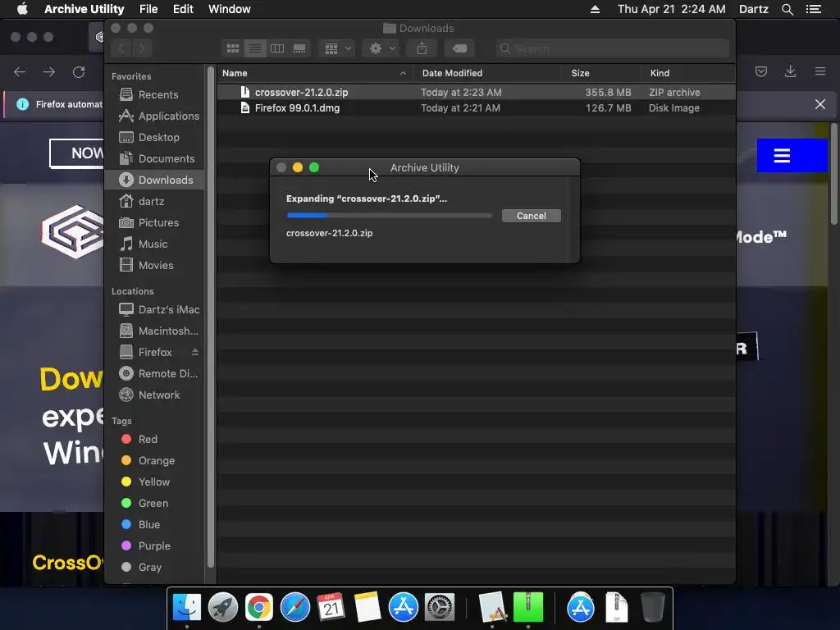Open the Trash from the Dock
This screenshot has height=630, width=840.
click(652, 607)
